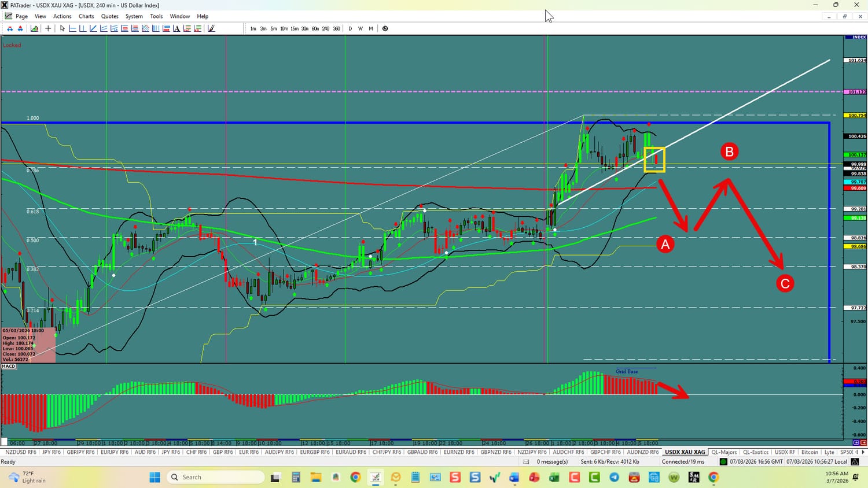Open the Page menu
Screen dimensions: 868x488
point(21,16)
